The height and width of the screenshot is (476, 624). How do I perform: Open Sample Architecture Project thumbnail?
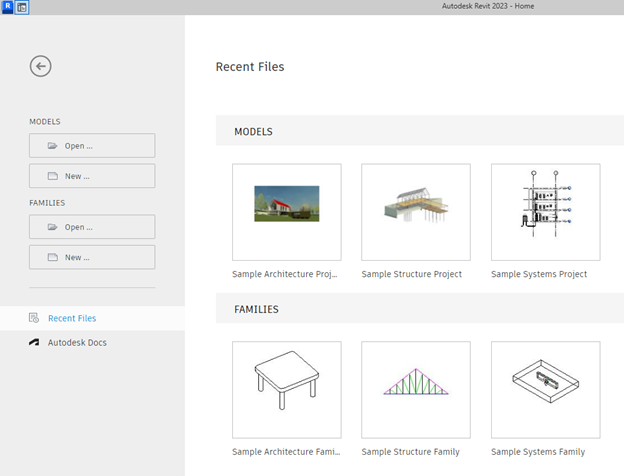pyautogui.click(x=286, y=211)
